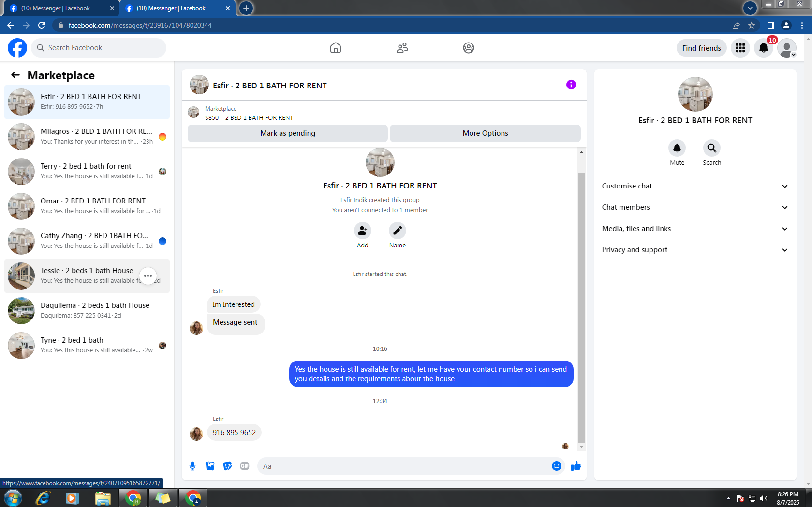Open Terry 2 bed 1 bath conversation
812x507 pixels.
(87, 172)
